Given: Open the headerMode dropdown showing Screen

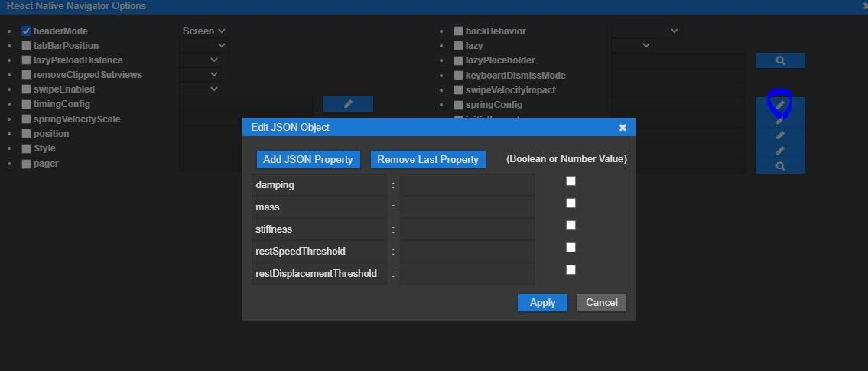Looking at the screenshot, I should [204, 31].
